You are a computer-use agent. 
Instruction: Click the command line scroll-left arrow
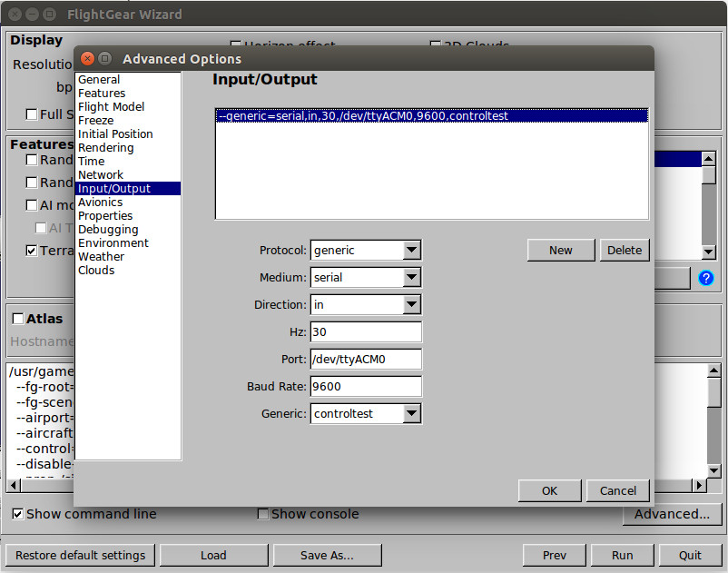(14, 486)
